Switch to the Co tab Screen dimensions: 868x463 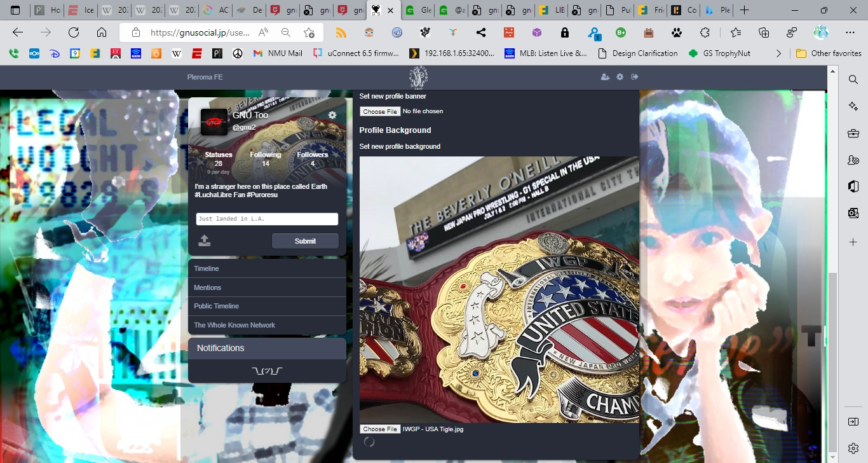click(x=683, y=10)
